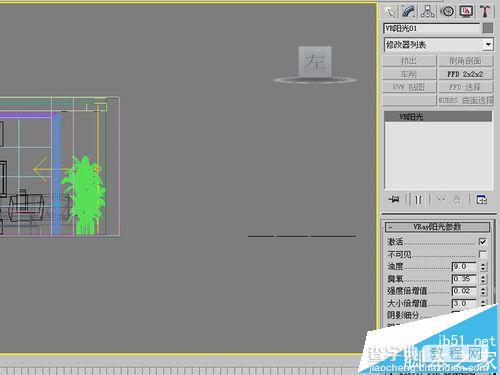
Task: Click the 大小倍增值 value field
Action: [x=464, y=303]
